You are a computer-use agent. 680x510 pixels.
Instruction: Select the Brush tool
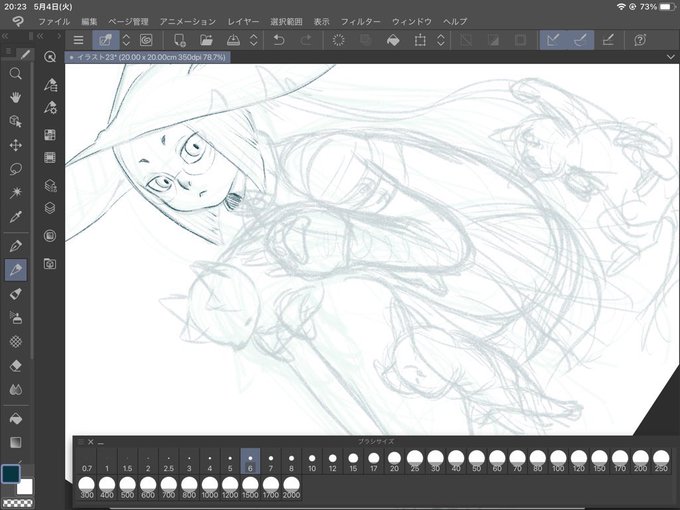(16, 294)
